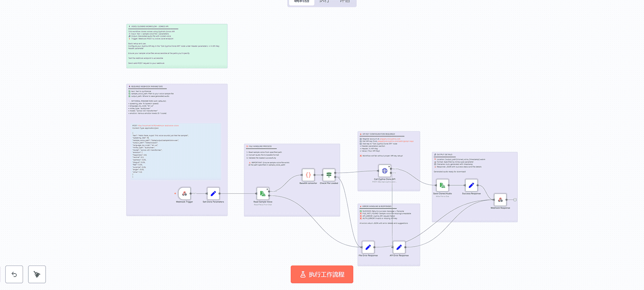Click the Check File Loaded node
This screenshot has height=290, width=644.
click(x=329, y=175)
